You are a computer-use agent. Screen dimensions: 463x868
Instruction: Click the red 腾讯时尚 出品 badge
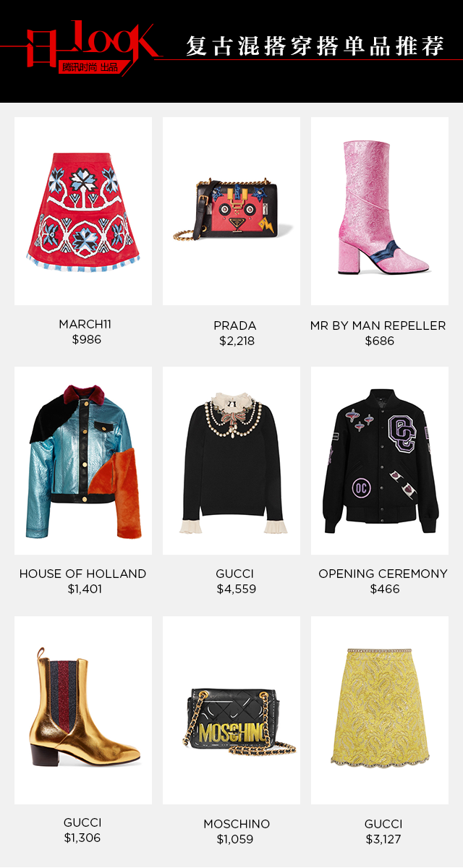pyautogui.click(x=89, y=68)
